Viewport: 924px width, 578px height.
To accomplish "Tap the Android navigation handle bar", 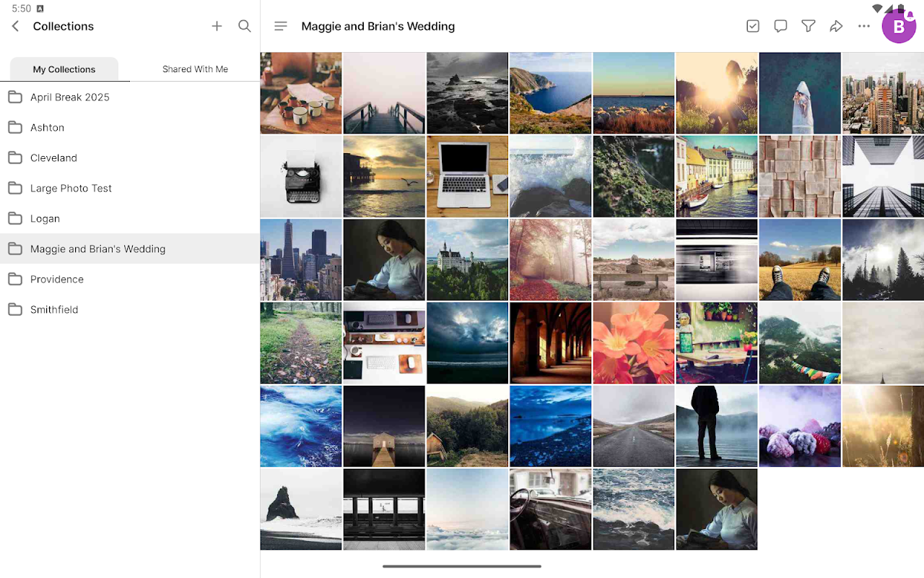I will 462,566.
